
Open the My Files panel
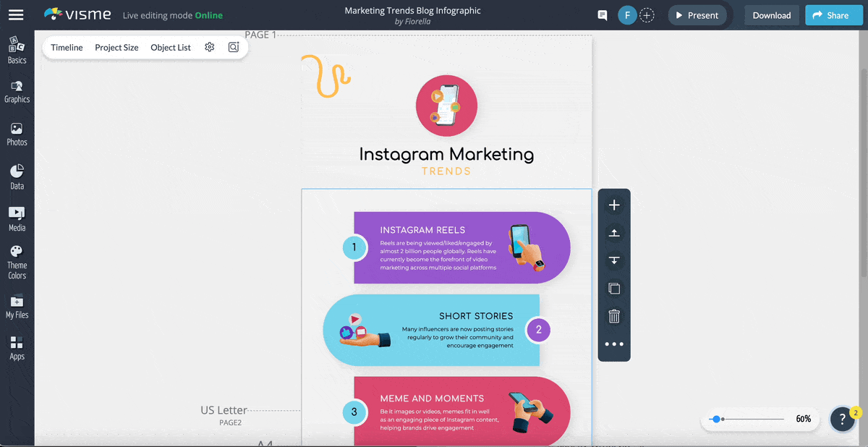[17, 307]
